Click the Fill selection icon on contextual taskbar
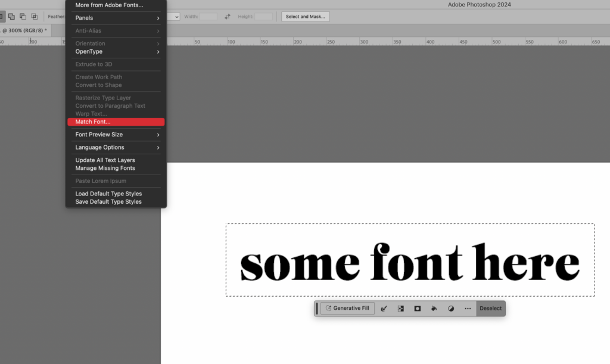 434,308
